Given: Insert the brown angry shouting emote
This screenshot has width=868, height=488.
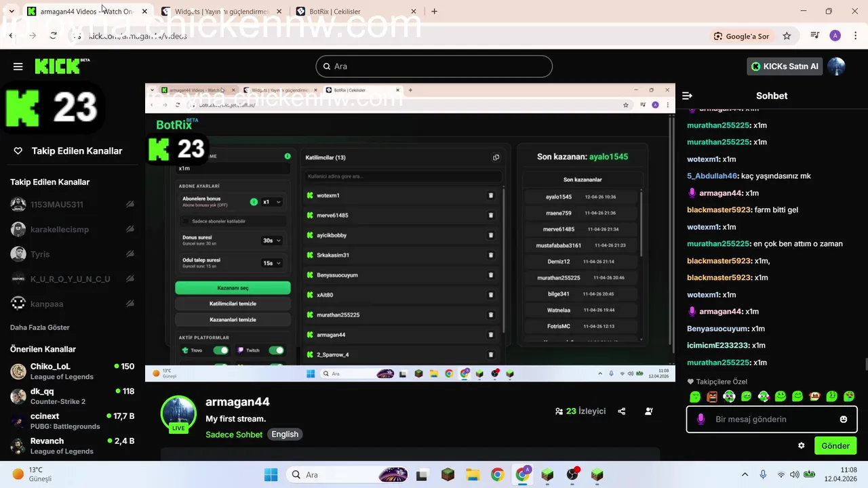Looking at the screenshot, I should coord(712,396).
